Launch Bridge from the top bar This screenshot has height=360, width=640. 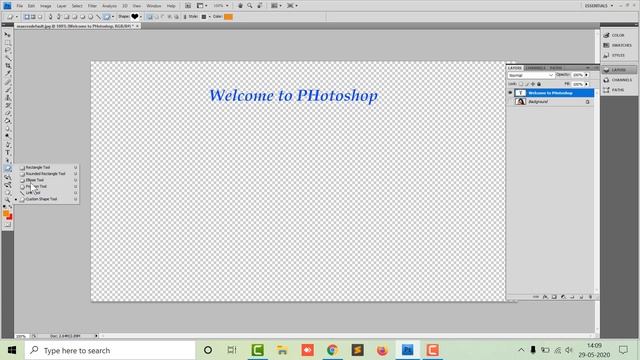tap(188, 6)
